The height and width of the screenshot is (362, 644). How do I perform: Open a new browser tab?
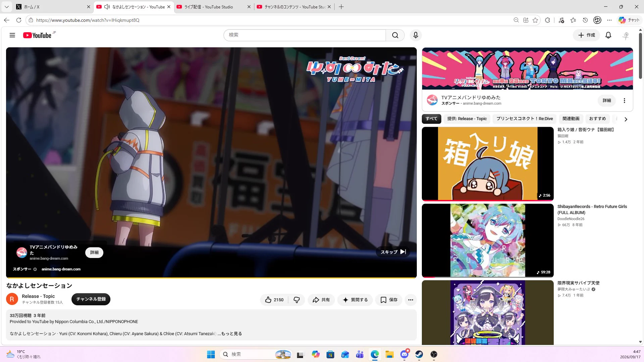coord(341,7)
